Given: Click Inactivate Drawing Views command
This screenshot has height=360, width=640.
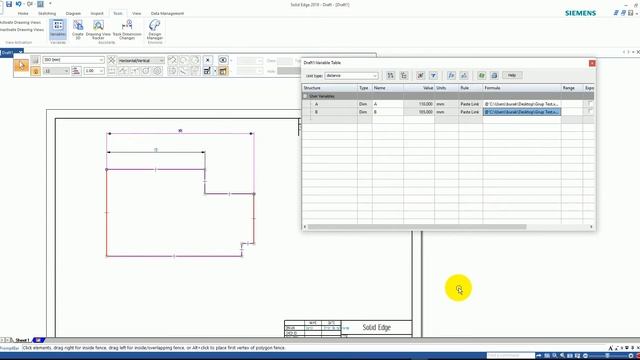Looking at the screenshot, I should point(22,30).
